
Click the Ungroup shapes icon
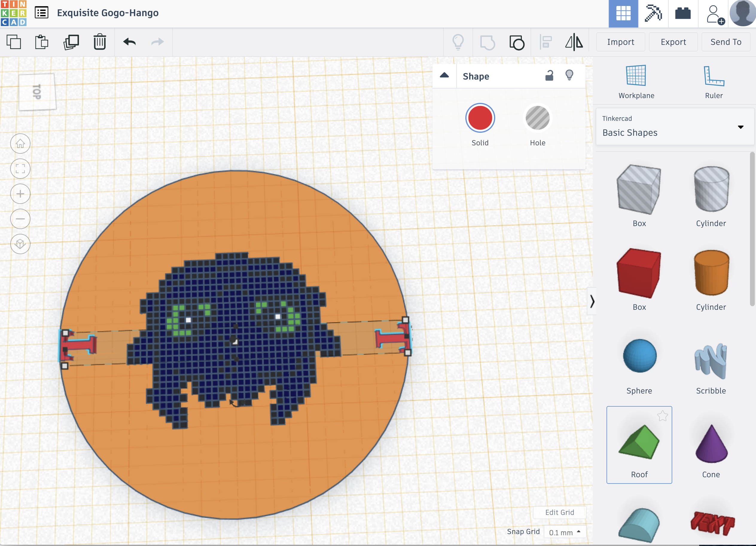(x=517, y=42)
